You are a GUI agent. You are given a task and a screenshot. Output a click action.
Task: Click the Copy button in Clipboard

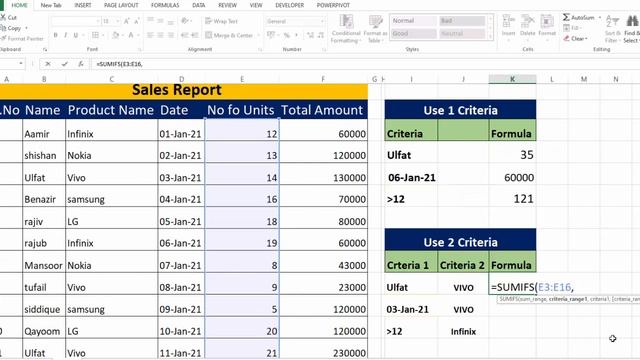coord(11,28)
